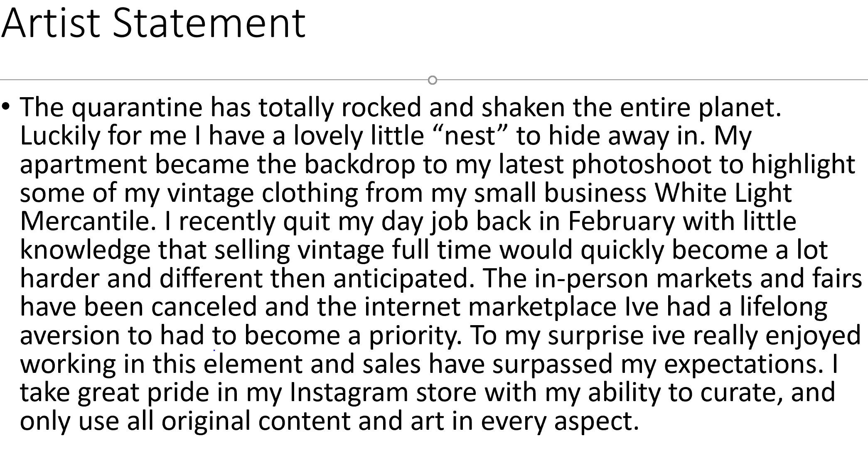The width and height of the screenshot is (868, 463).
Task: Click the quoted word 'nest'
Action: pyautogui.click(x=470, y=136)
